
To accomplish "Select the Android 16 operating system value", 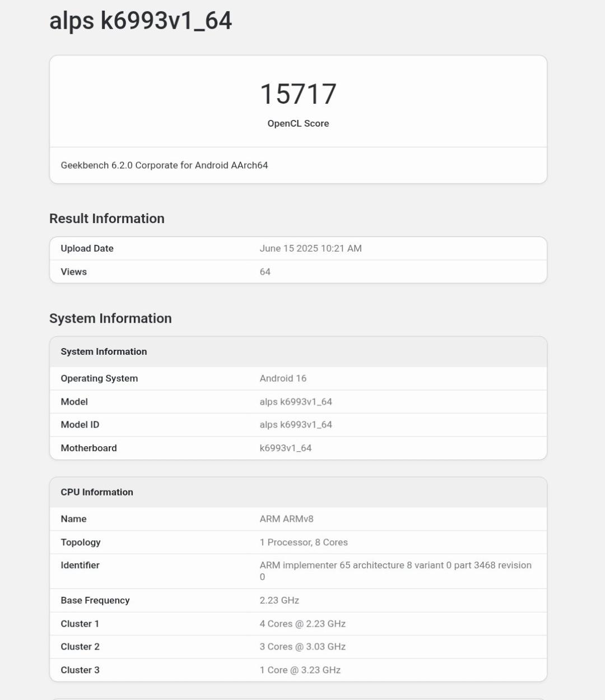I will (x=283, y=378).
